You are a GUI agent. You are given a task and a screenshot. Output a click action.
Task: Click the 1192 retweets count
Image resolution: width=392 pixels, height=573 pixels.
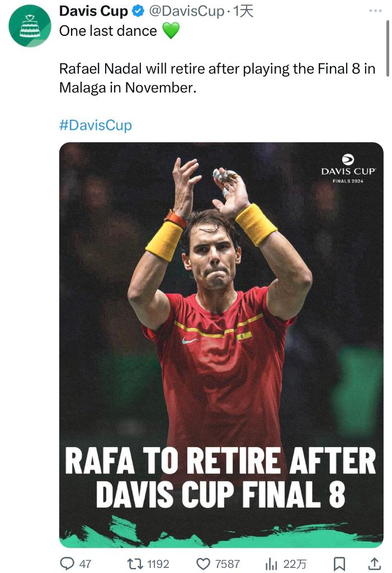point(158,563)
